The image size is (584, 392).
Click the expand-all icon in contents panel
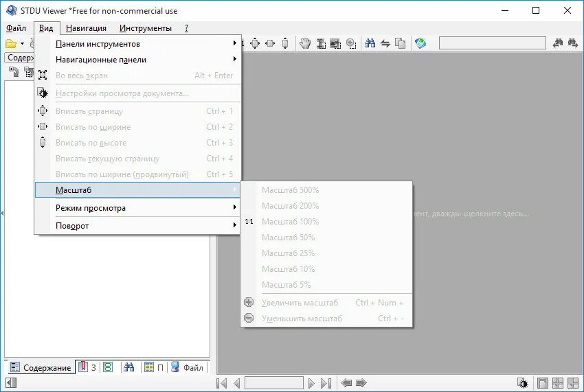(14, 72)
